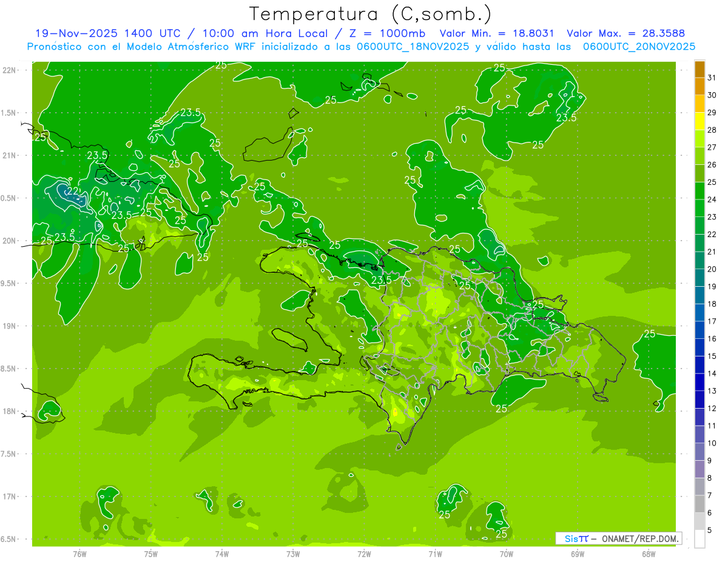Click the '69W' longitude label

[578, 554]
